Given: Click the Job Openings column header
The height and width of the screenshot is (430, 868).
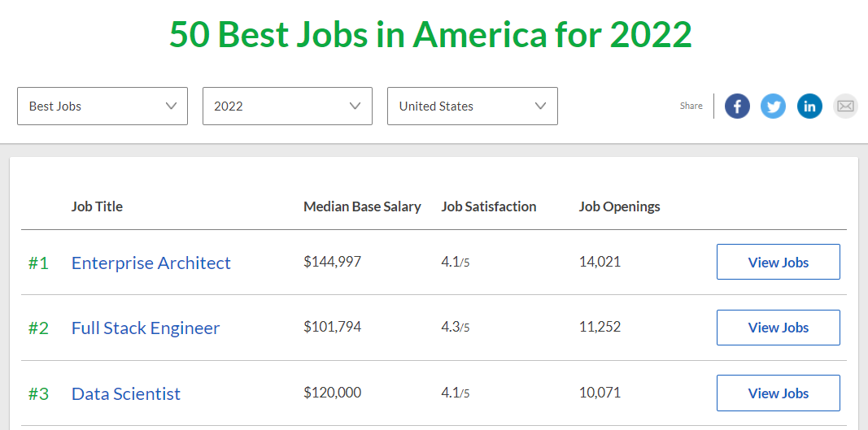Looking at the screenshot, I should [x=619, y=206].
